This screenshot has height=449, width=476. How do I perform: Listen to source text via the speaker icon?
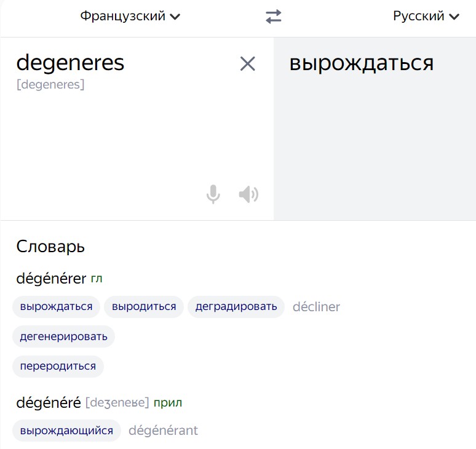click(x=248, y=194)
